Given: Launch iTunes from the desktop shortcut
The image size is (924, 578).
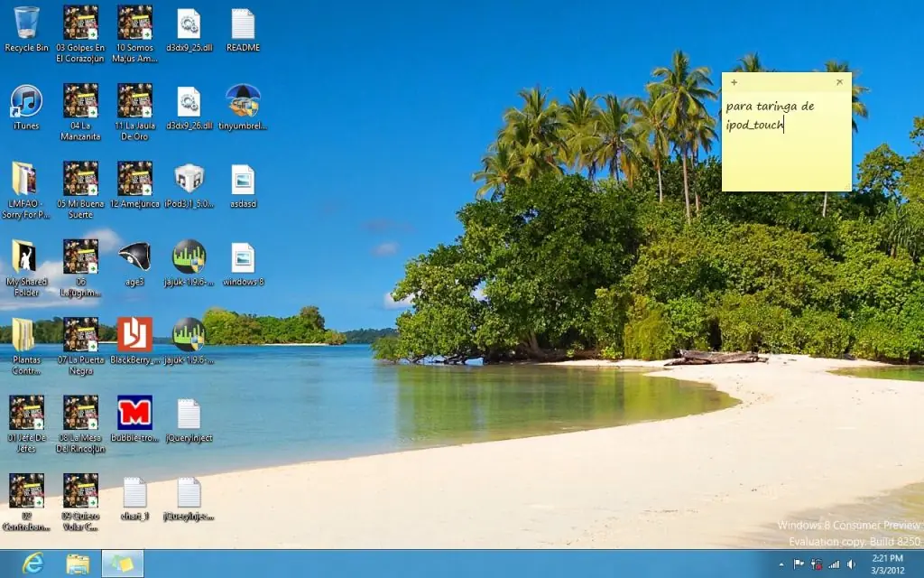Looking at the screenshot, I should pos(26,102).
